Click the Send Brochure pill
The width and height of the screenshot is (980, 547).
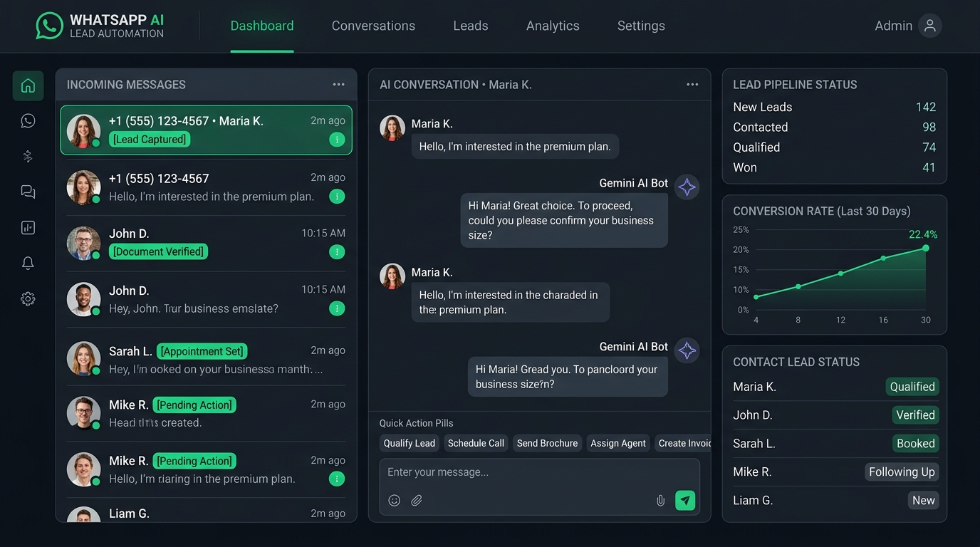pyautogui.click(x=547, y=443)
